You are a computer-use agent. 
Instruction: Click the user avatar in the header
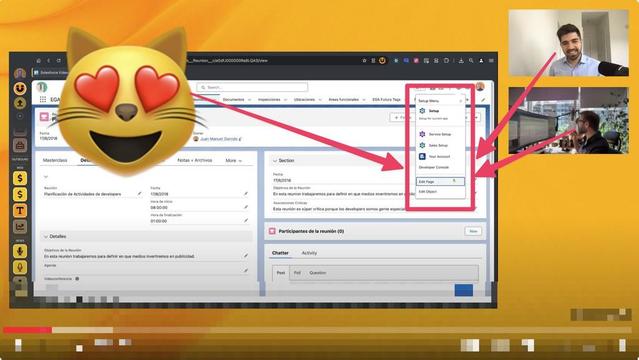click(480, 86)
